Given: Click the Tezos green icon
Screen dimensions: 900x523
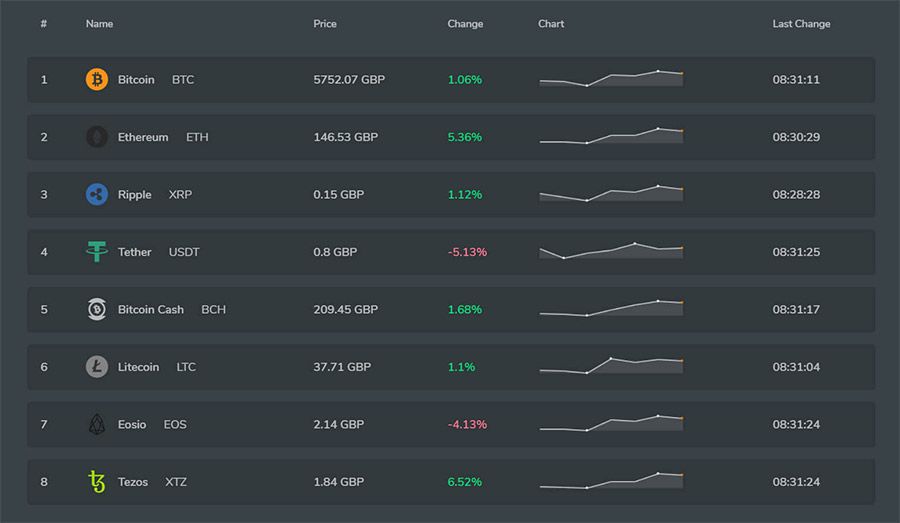Looking at the screenshot, I should [x=96, y=482].
